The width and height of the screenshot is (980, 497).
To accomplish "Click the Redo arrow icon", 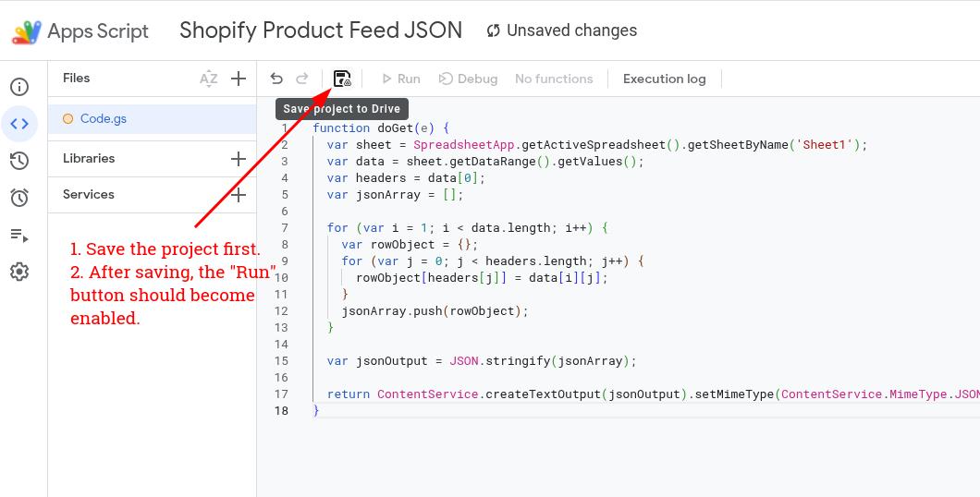I will tap(302, 79).
